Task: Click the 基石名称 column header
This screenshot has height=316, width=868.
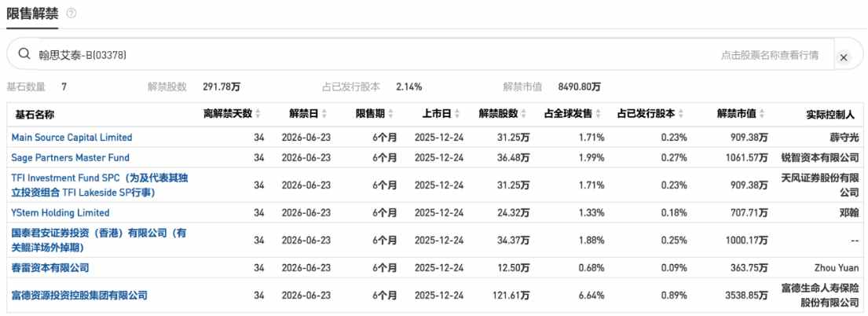Action: 35,114
